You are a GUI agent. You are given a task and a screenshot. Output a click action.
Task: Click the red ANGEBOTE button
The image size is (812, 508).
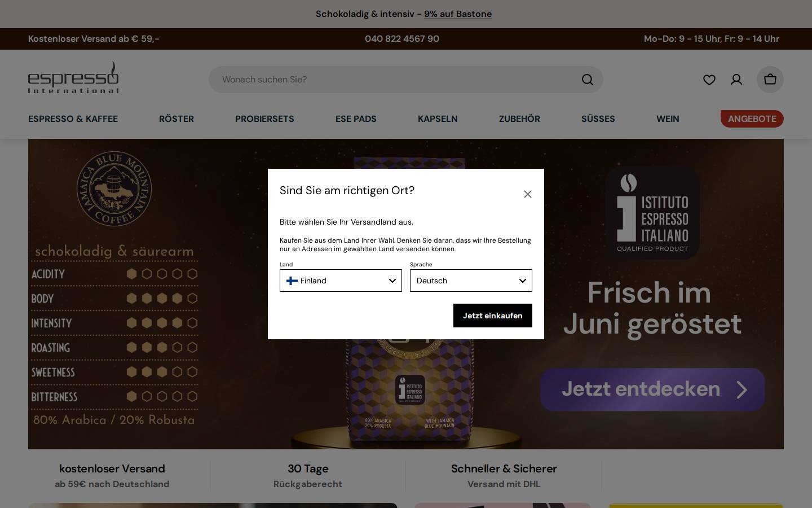pos(752,119)
